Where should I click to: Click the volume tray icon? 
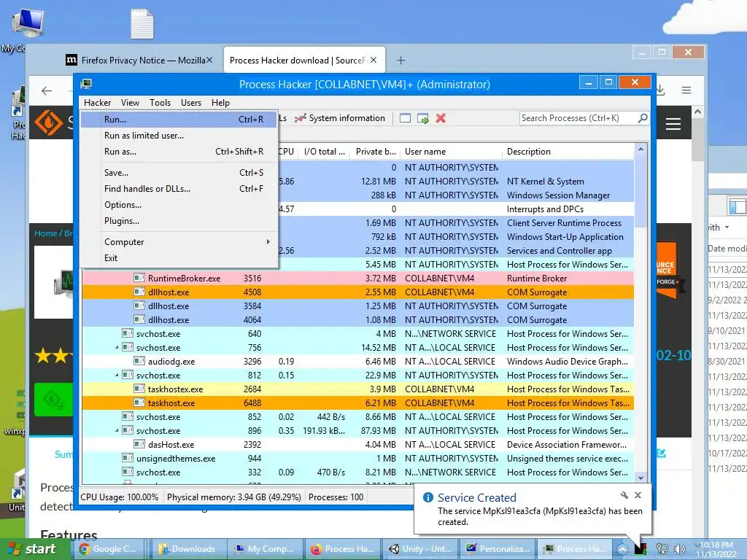coord(680,549)
